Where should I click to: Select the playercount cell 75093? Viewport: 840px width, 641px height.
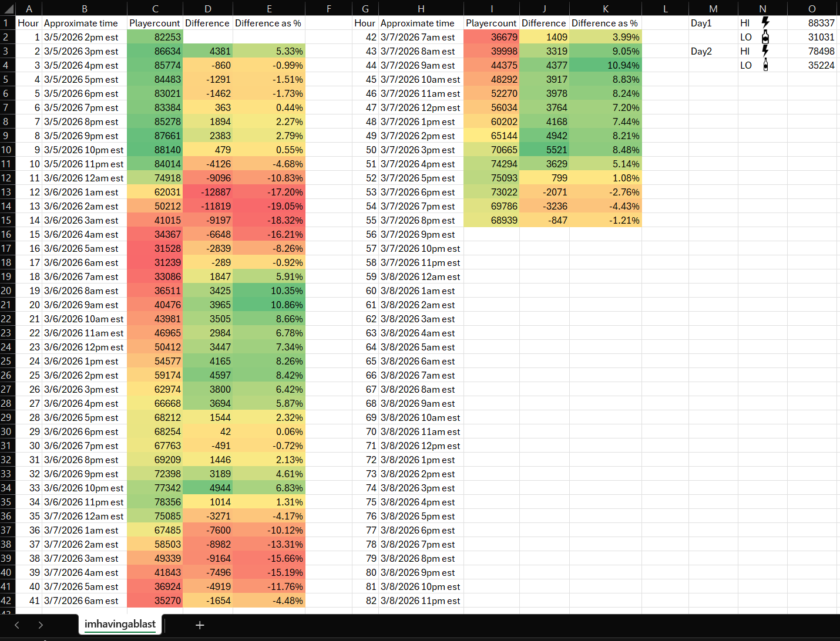pos(492,178)
